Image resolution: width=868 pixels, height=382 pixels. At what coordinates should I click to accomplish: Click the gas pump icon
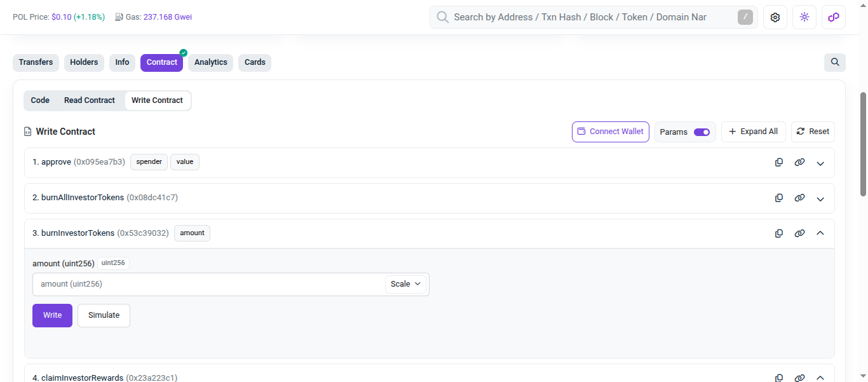pos(119,17)
